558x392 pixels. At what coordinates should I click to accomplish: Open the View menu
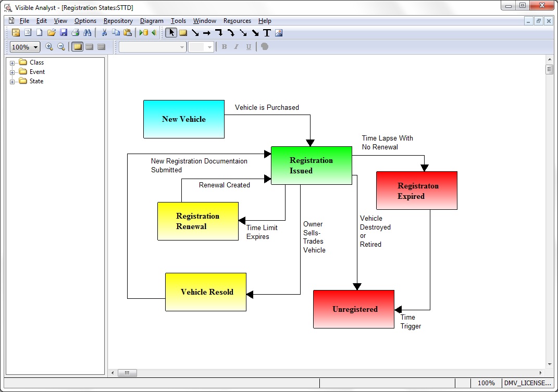tap(60, 21)
